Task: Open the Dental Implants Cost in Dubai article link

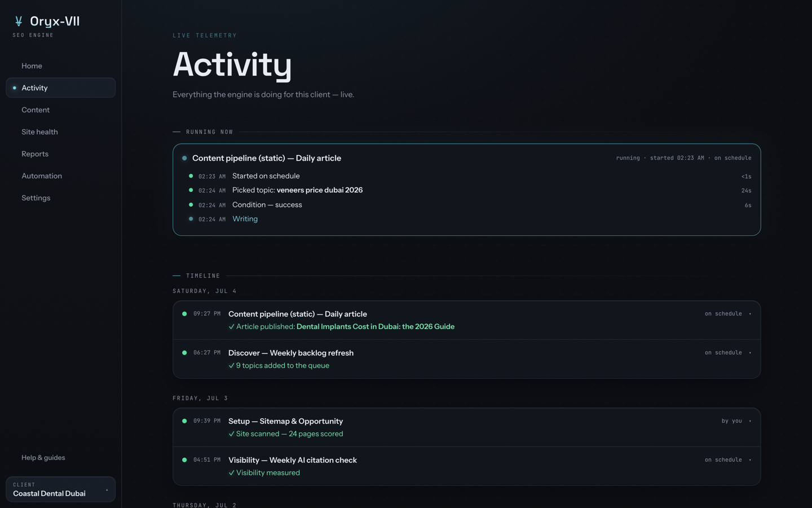Action: (x=376, y=327)
